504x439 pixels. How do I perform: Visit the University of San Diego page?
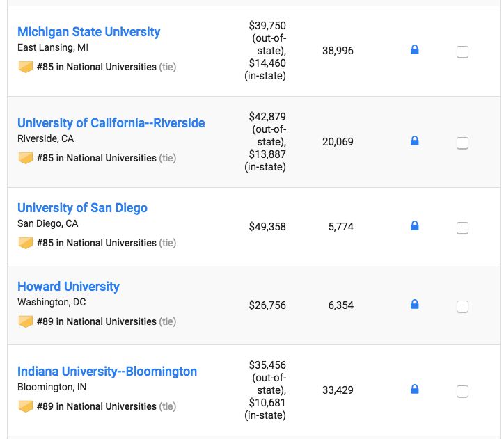pyautogui.click(x=82, y=208)
